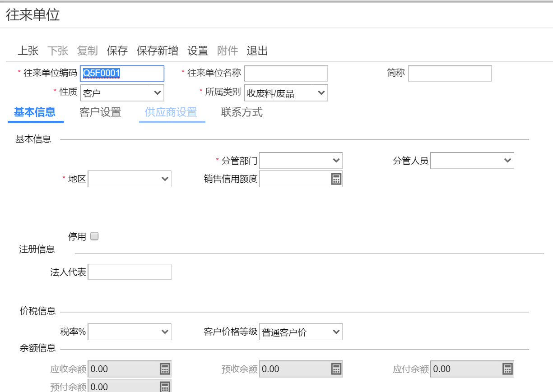Viewport: 553px width, 392px height.
Task: Toggle the 停用 checkbox
Action: coord(94,236)
